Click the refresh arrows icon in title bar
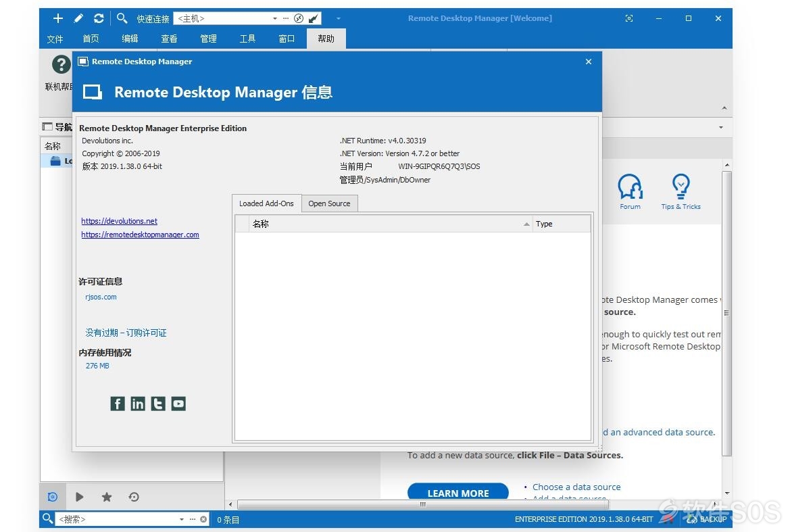 click(99, 19)
